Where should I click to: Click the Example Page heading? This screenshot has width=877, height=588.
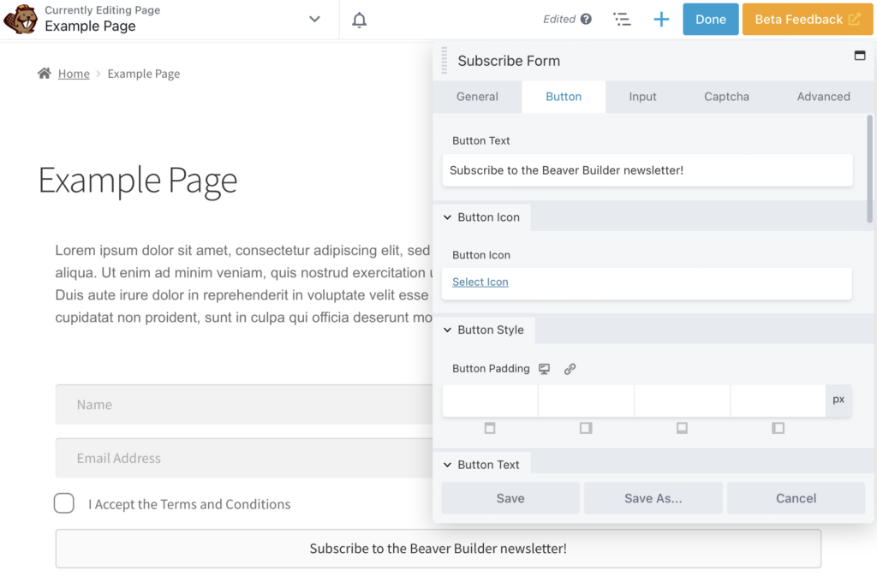(x=138, y=181)
